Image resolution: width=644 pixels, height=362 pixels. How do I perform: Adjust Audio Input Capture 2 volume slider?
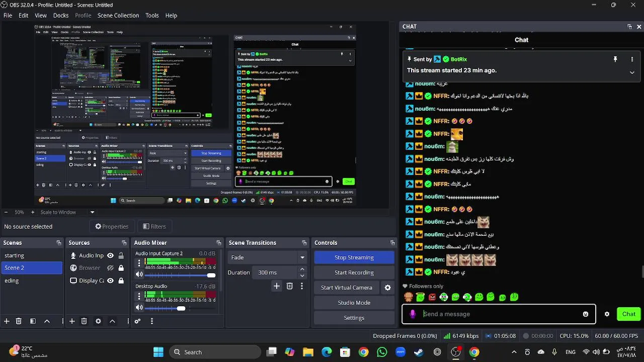(x=180, y=275)
